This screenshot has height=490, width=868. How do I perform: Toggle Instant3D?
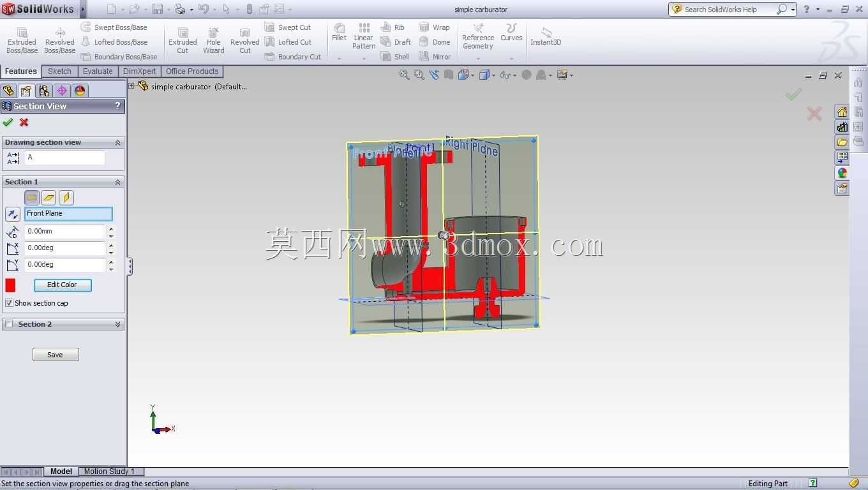point(546,36)
